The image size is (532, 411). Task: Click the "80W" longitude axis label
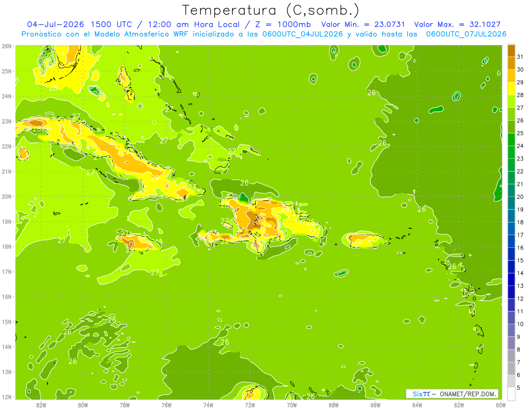tap(83, 405)
